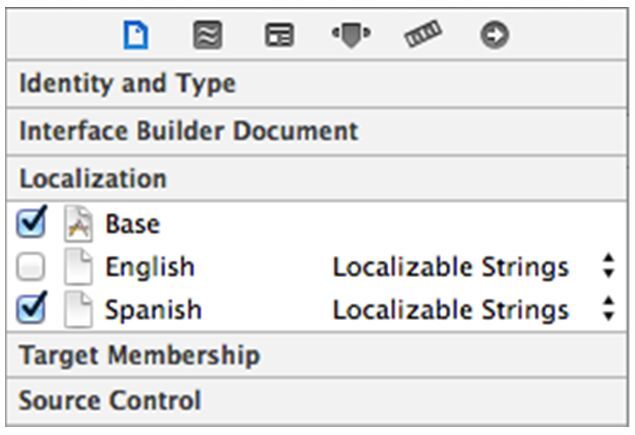Uncheck the Spanish localization checkbox
The height and width of the screenshot is (435, 635).
click(x=31, y=309)
